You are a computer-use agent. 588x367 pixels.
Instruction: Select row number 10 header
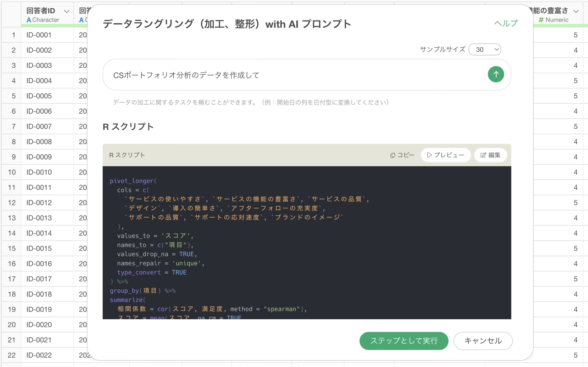(12, 172)
